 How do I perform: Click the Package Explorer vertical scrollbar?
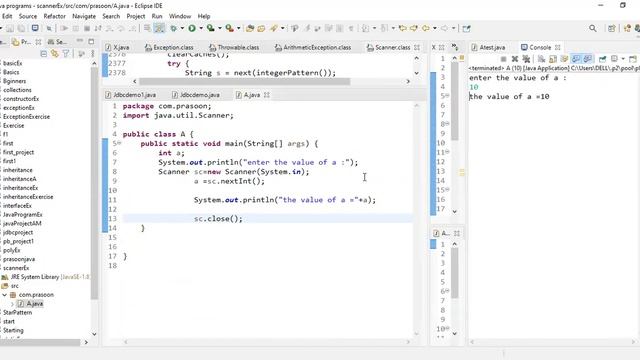[x=94, y=184]
